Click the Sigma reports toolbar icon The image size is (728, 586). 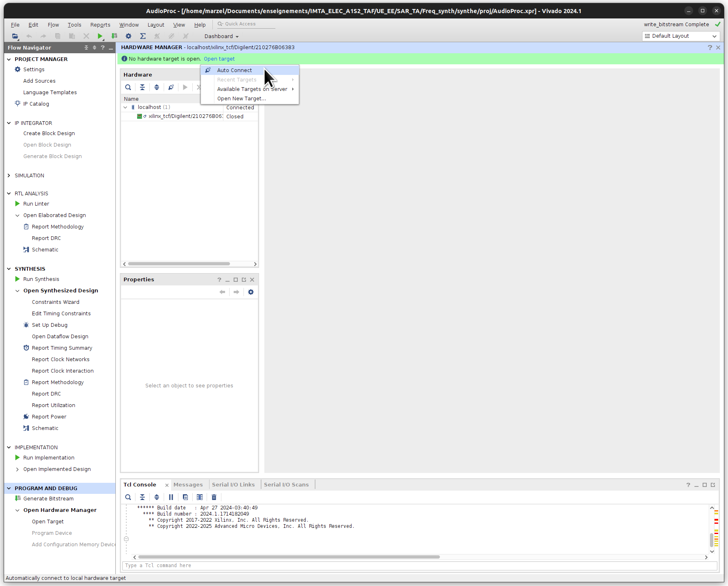click(x=143, y=36)
